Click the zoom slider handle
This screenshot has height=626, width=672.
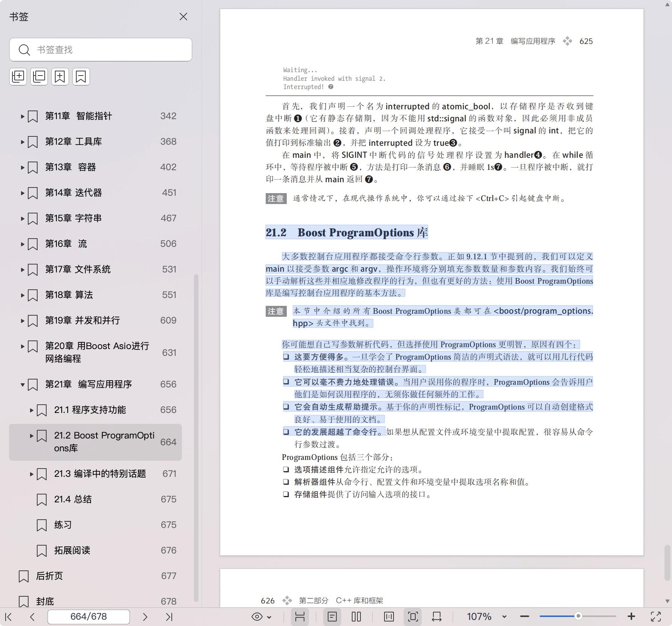(x=578, y=616)
